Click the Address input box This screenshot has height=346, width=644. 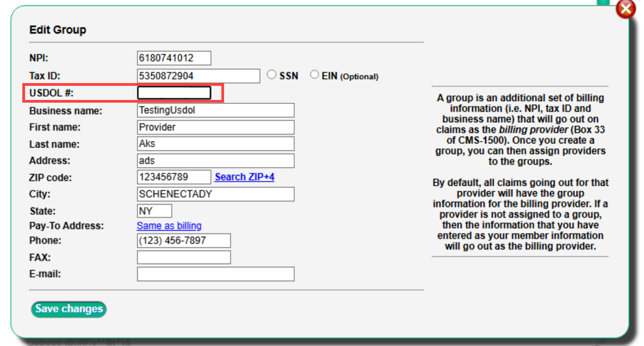click(215, 161)
